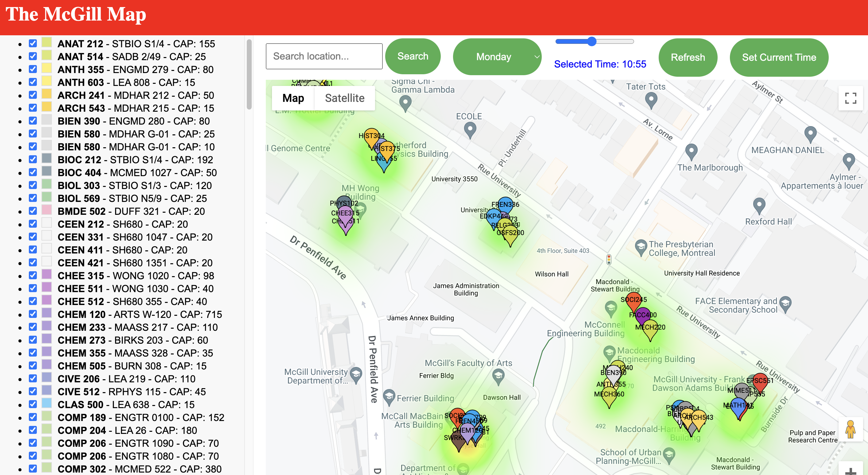Screen dimensions: 868x475
Task: Click the Street View pegman icon
Action: pos(850,429)
